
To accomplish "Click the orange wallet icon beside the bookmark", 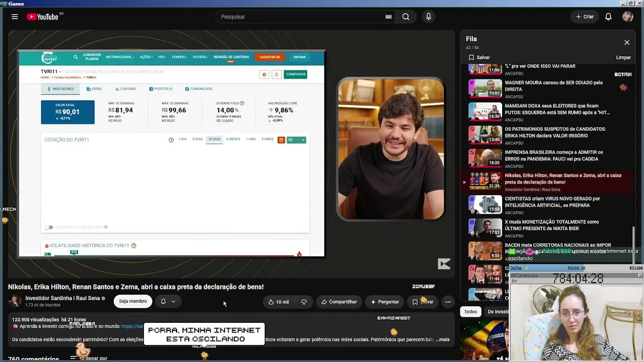I will tap(264, 74).
